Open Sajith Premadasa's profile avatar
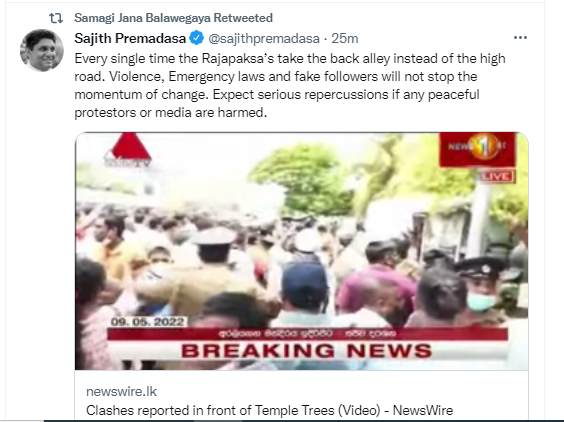Screen dimensions: 564x422 coord(42,50)
